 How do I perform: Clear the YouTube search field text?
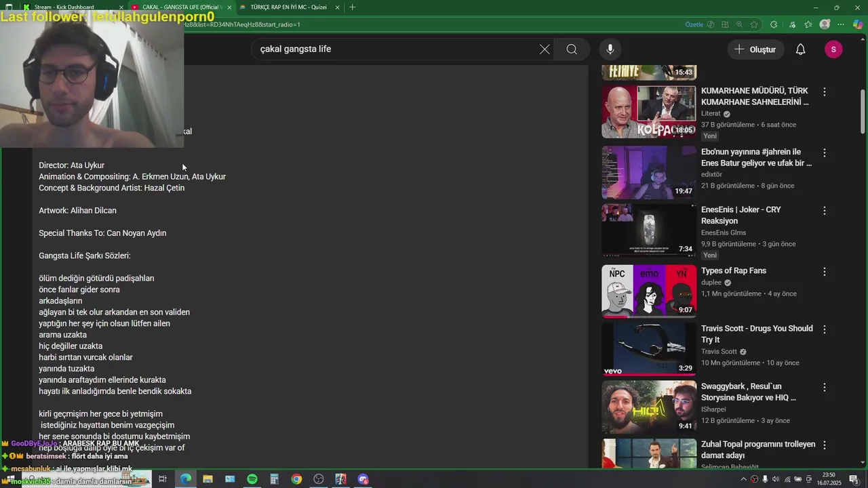[545, 49]
